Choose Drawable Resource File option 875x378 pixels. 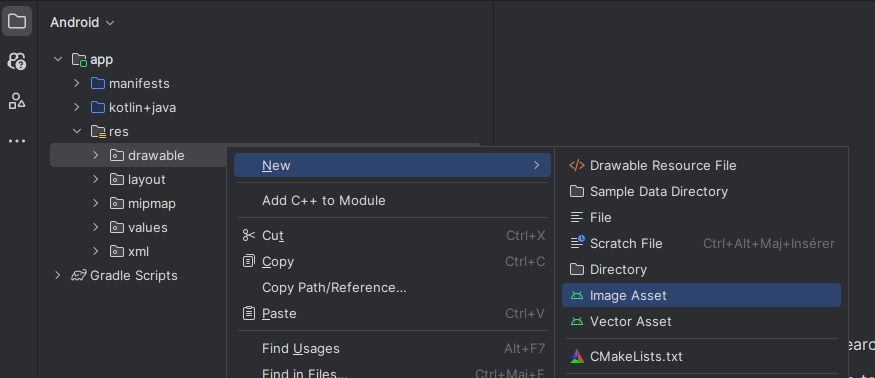point(701,165)
